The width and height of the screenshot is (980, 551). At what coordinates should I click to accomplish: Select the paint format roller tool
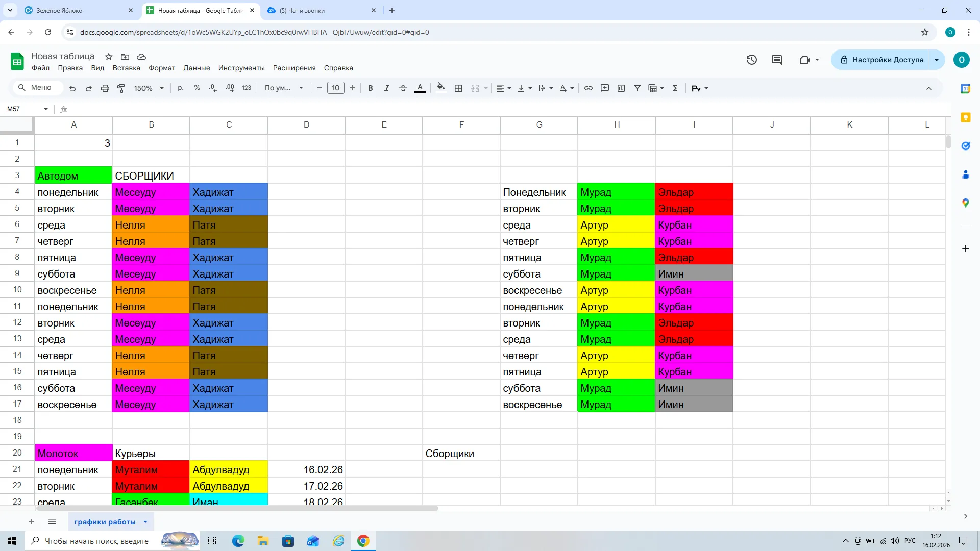tap(121, 88)
